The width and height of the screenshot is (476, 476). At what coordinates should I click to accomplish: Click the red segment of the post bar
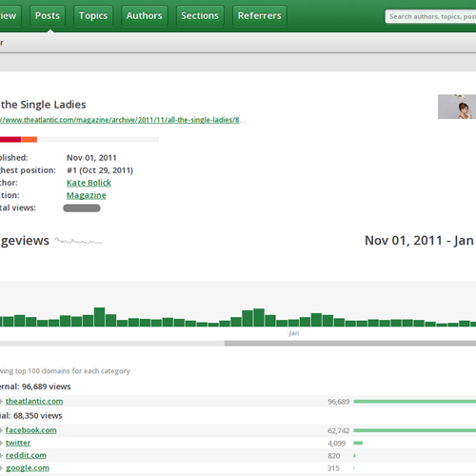10,139
